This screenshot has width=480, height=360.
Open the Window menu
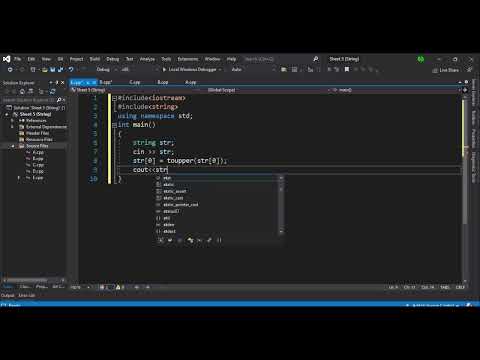coord(212,59)
